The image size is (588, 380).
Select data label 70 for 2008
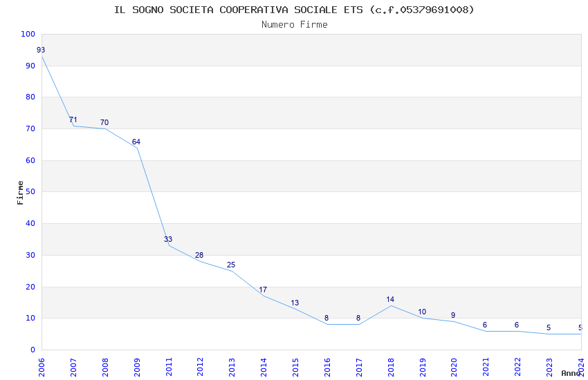pos(104,122)
